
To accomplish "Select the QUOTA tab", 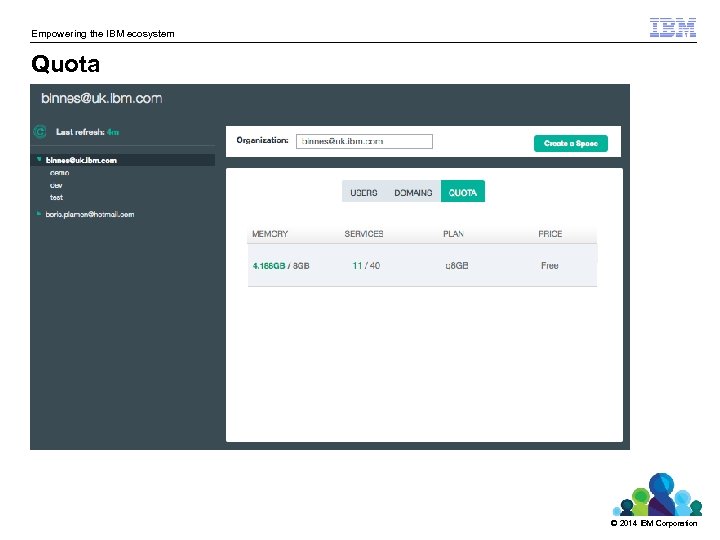I will coord(463,191).
